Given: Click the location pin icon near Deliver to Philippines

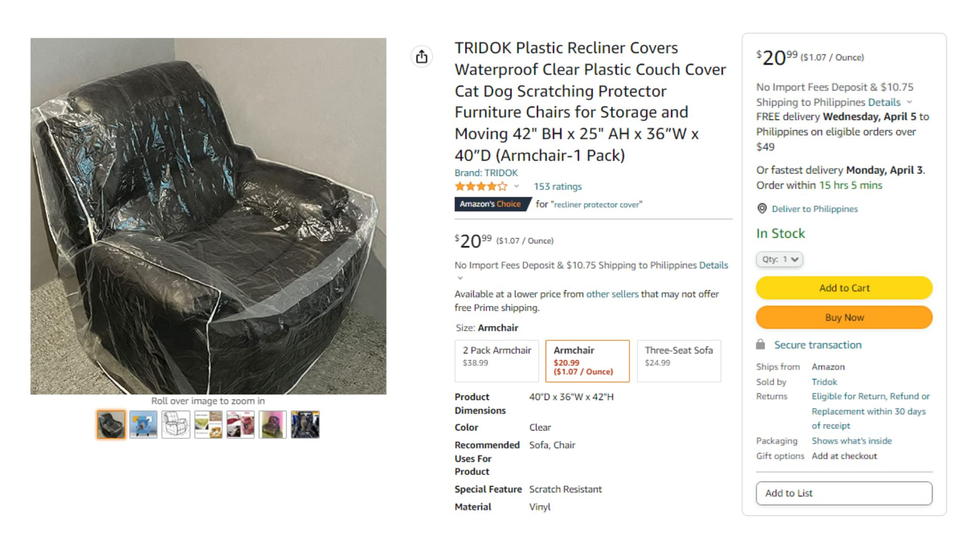Looking at the screenshot, I should 762,209.
